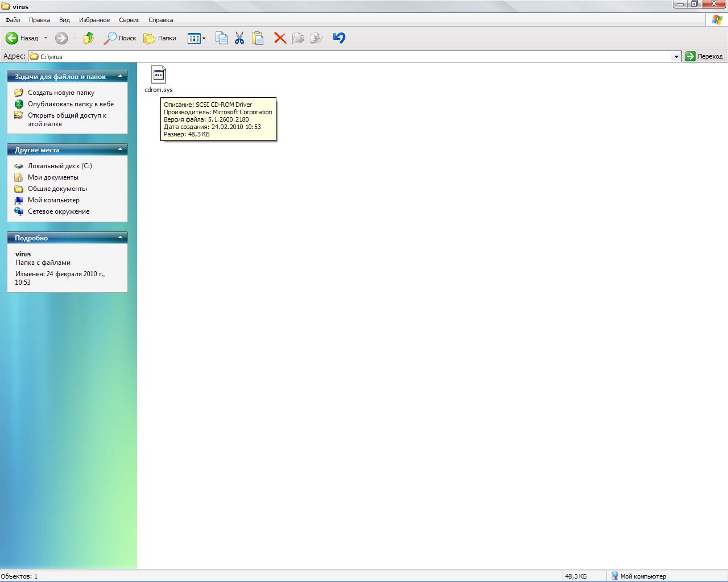The height and width of the screenshot is (582, 728).
Task: Click Создать новую папку link
Action: pos(61,93)
